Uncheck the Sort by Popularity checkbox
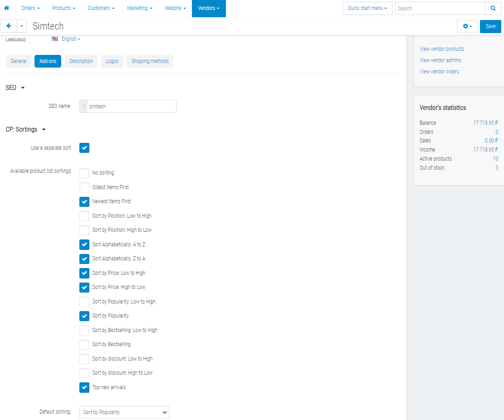 [84, 316]
